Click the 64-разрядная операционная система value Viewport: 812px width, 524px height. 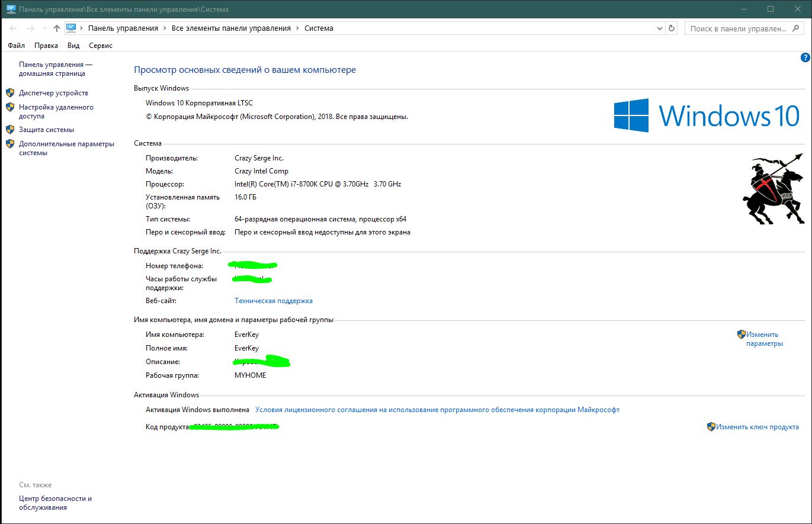[320, 219]
